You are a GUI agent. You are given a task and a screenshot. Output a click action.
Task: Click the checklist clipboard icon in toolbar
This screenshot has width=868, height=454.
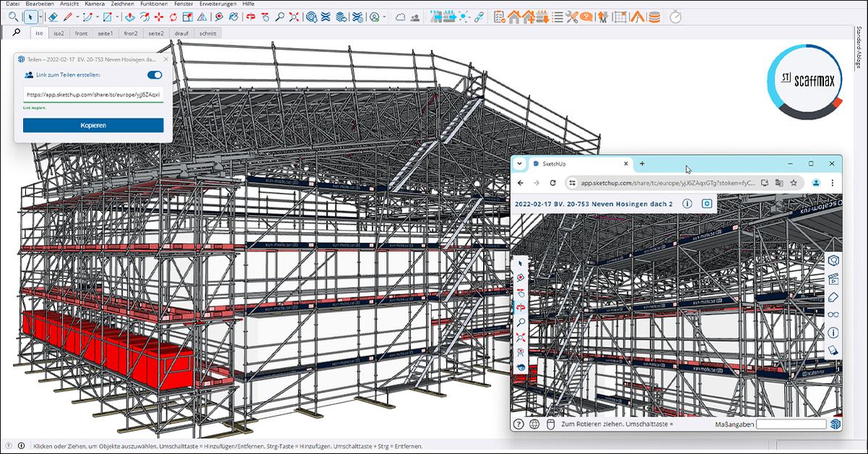coord(500,17)
